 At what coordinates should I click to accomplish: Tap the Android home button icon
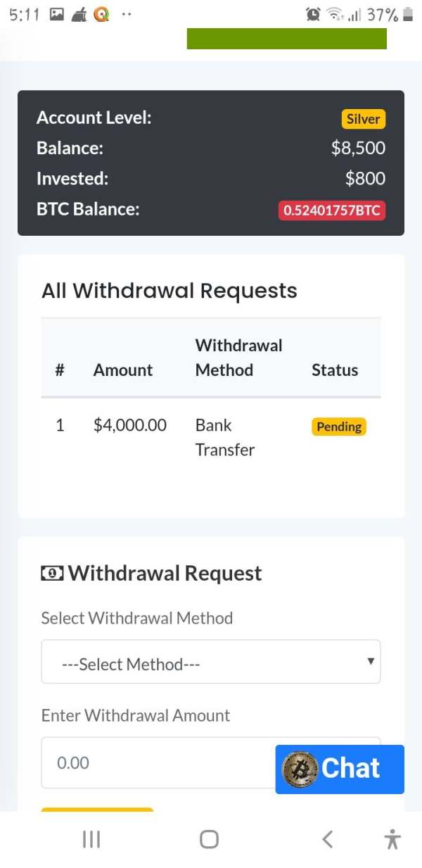[x=209, y=839]
